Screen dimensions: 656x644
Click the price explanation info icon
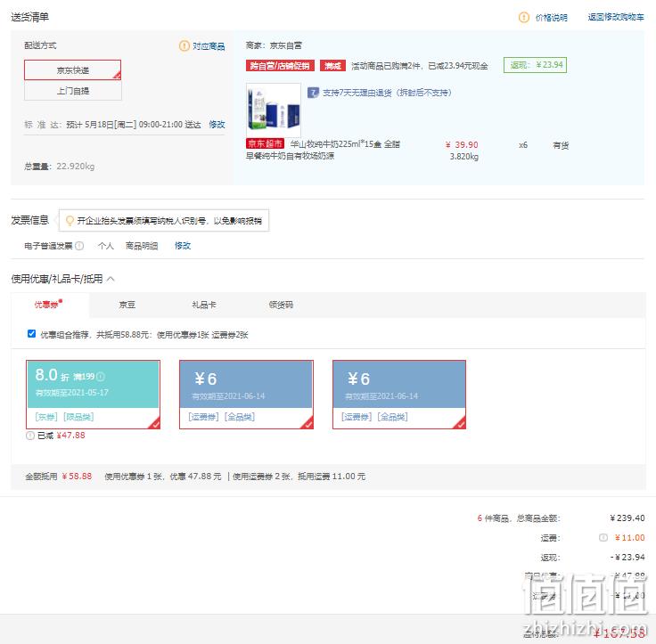coord(523,17)
